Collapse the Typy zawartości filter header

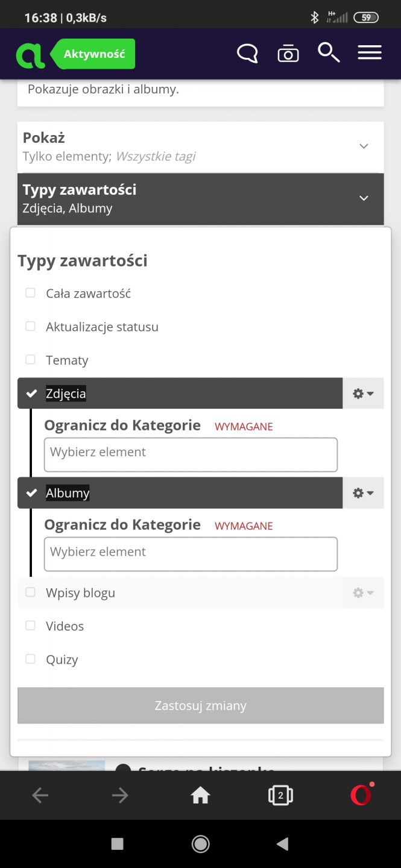(200, 198)
